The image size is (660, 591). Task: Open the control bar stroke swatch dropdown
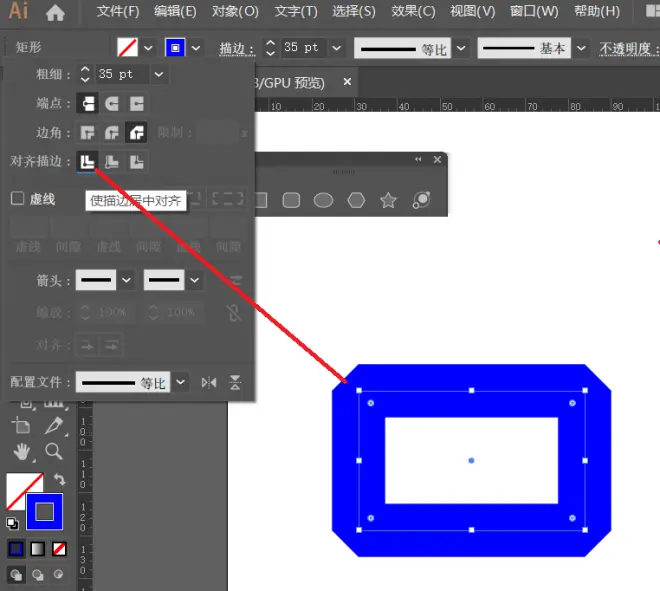click(196, 48)
